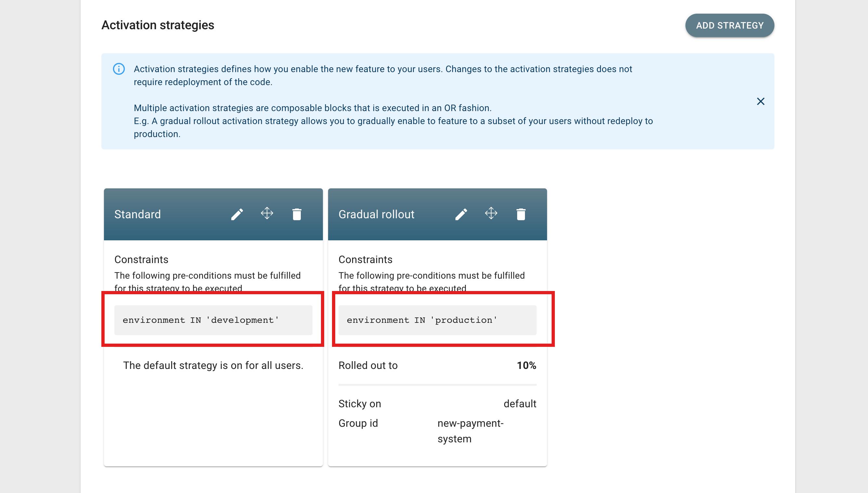Click the Sticky on default value

coord(519,404)
